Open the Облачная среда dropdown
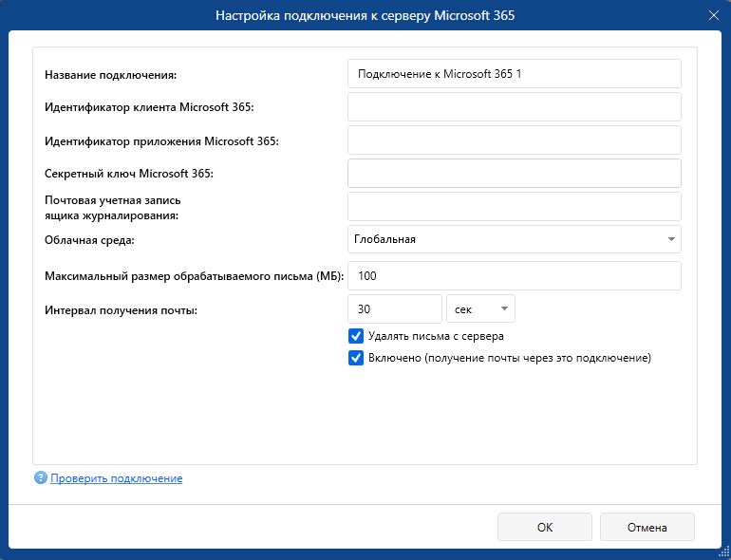 coord(515,239)
